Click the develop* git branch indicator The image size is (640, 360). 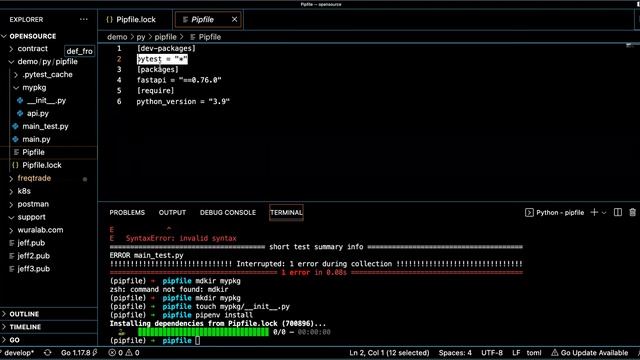18,353
